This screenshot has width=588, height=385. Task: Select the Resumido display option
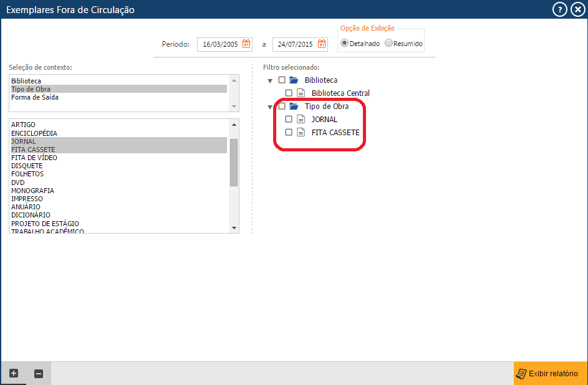pos(389,44)
